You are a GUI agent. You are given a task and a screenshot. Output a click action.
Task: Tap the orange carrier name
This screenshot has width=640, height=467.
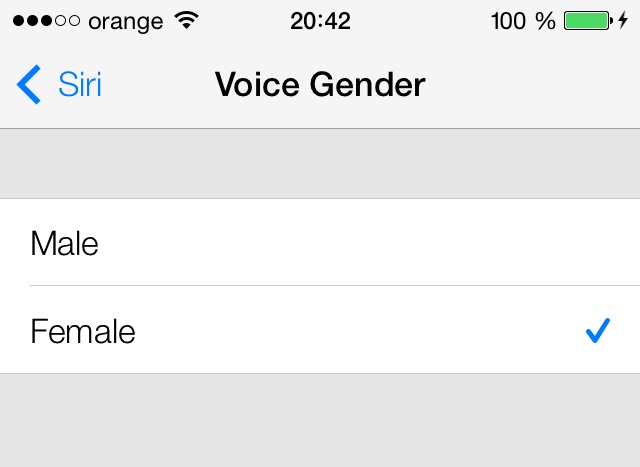click(x=125, y=21)
